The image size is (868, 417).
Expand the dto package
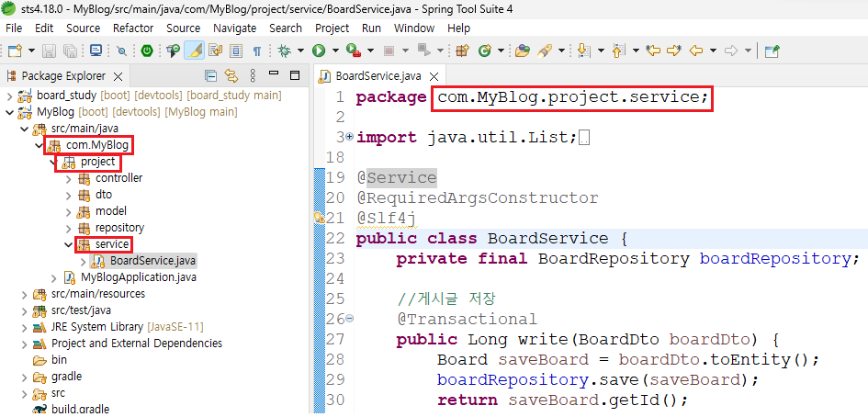coord(68,195)
